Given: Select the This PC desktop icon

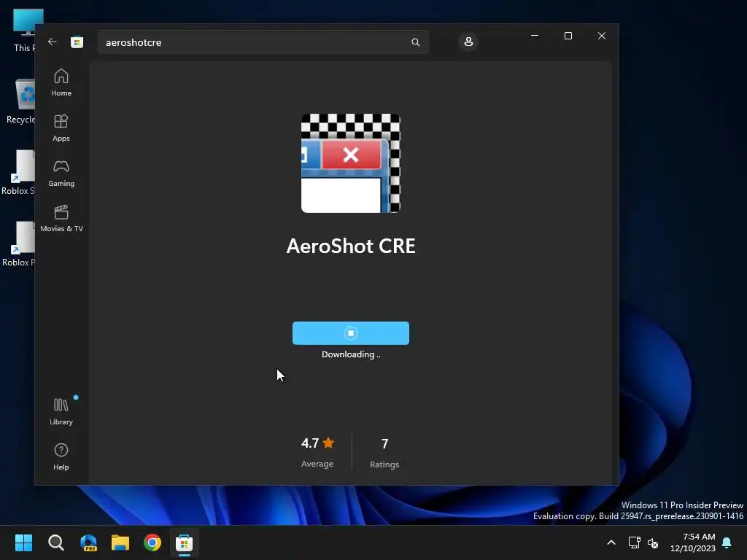Looking at the screenshot, I should (x=23, y=31).
